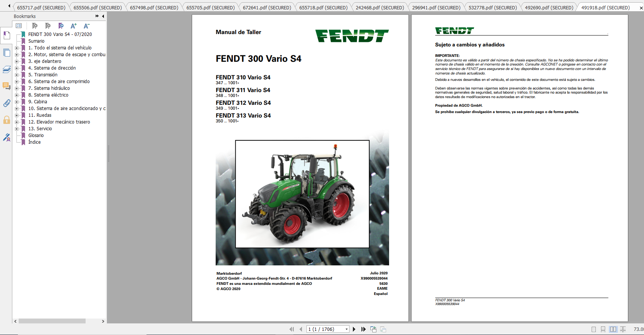Open the Layers panel icon
This screenshot has height=335, width=644.
6,69
